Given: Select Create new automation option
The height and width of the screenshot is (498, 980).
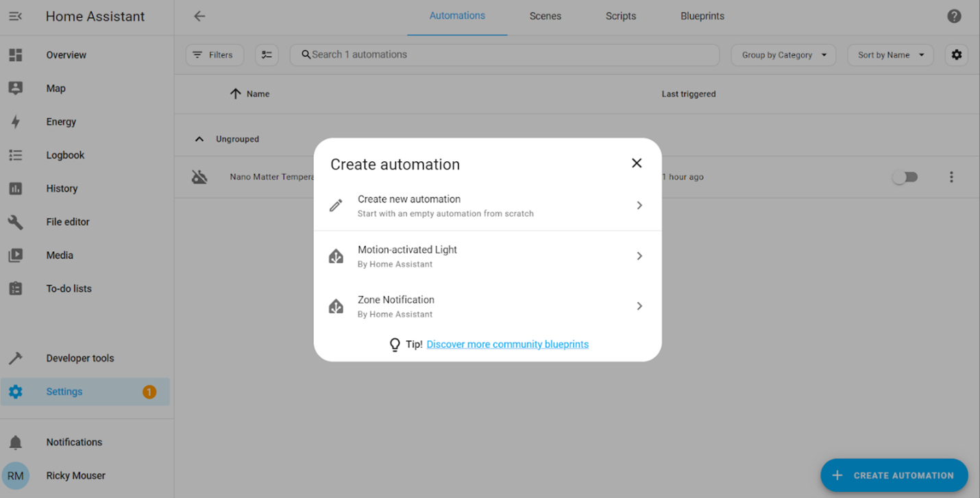Looking at the screenshot, I should coord(488,206).
